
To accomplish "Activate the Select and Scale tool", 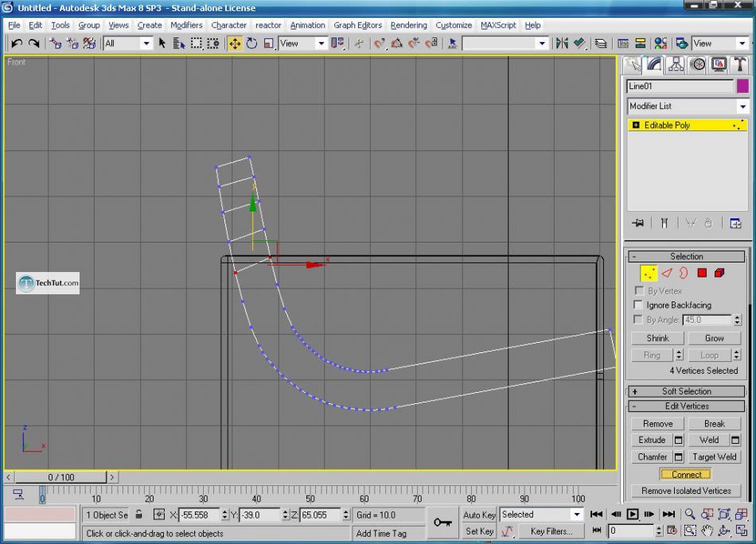I will click(268, 44).
